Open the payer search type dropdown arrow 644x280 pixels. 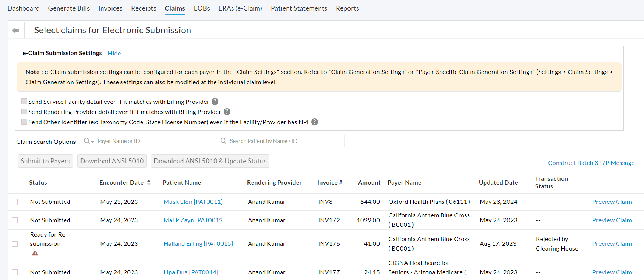93,142
